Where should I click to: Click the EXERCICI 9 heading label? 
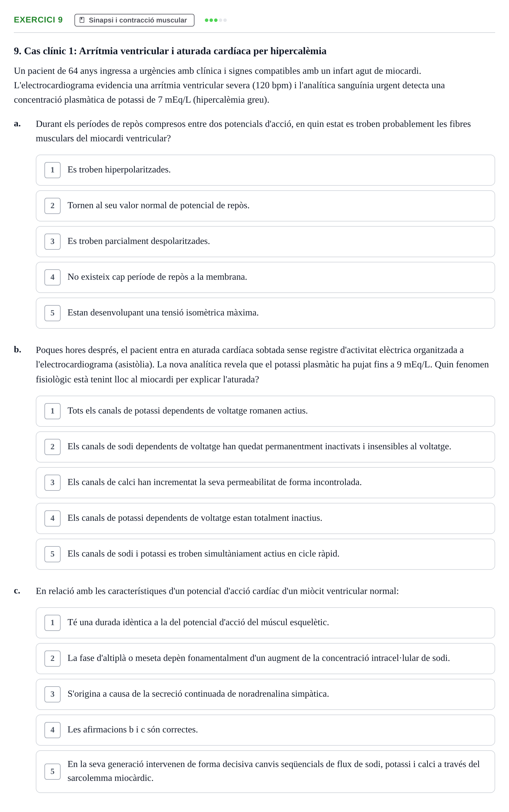[x=38, y=20]
